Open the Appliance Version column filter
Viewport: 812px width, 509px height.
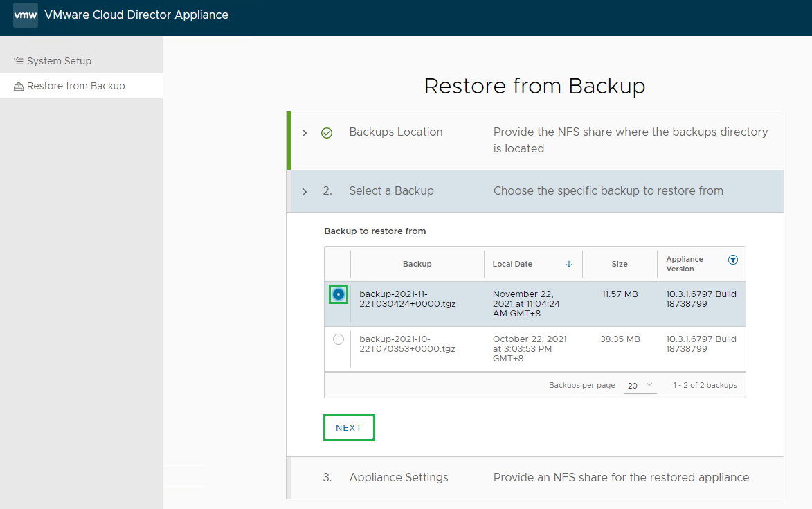[x=733, y=260]
